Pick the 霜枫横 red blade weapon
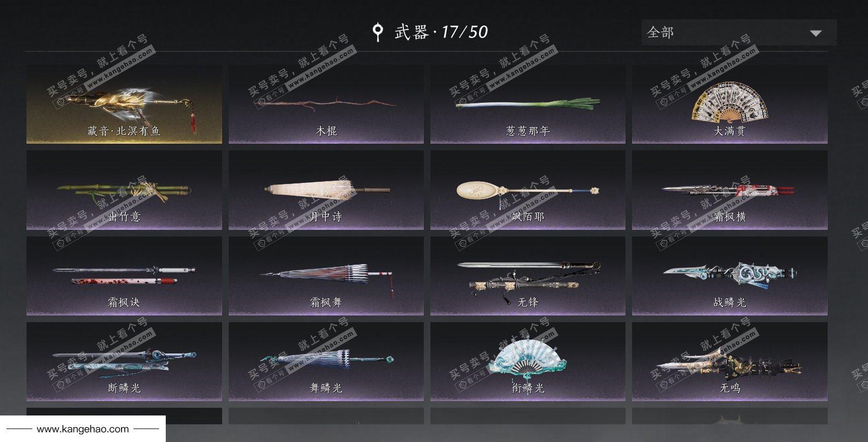 coord(730,190)
